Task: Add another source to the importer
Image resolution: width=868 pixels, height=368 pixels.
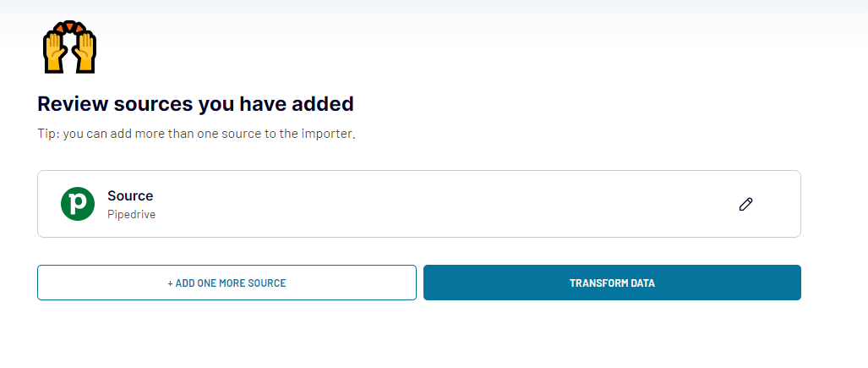Action: 227,283
